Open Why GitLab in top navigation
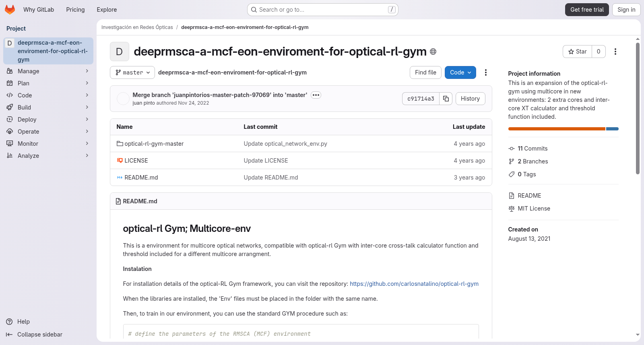 tap(39, 10)
